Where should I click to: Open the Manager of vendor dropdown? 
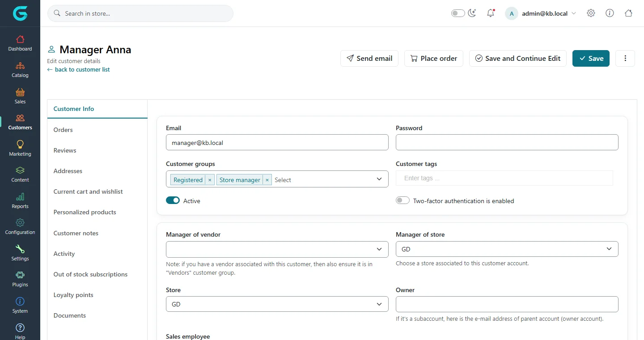tap(277, 249)
